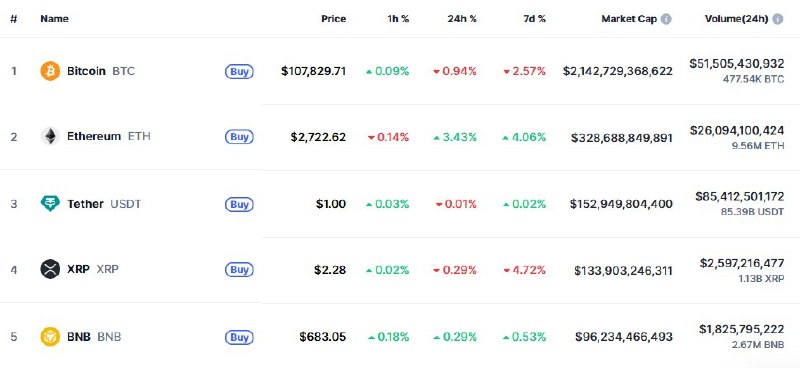Buy Bitcoin using its Buy button
The width and height of the screenshot is (800, 368).
point(239,71)
